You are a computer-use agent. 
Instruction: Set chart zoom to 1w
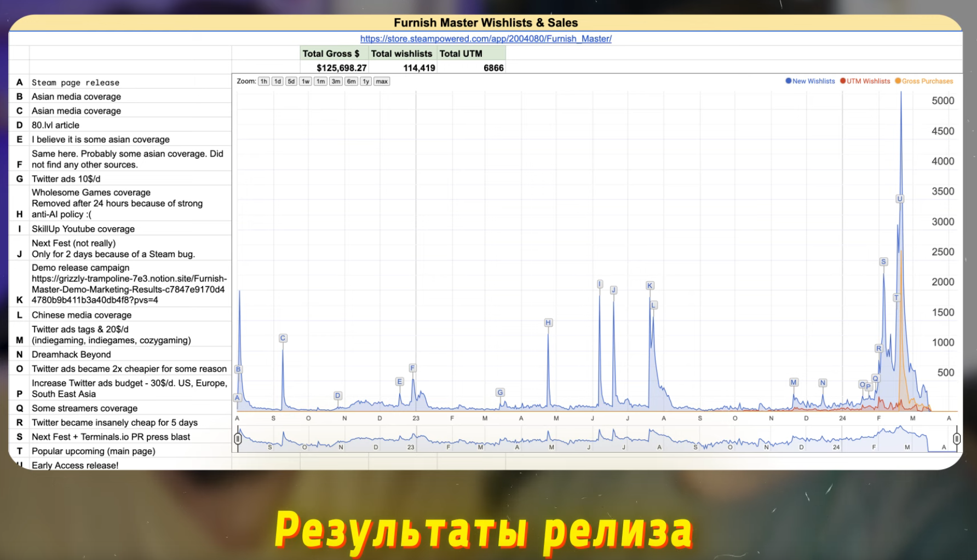pos(306,82)
